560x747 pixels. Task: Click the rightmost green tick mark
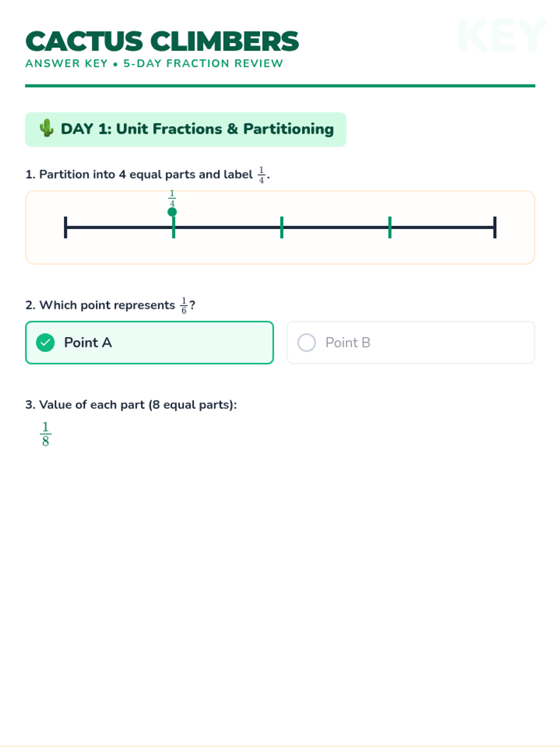(x=390, y=227)
